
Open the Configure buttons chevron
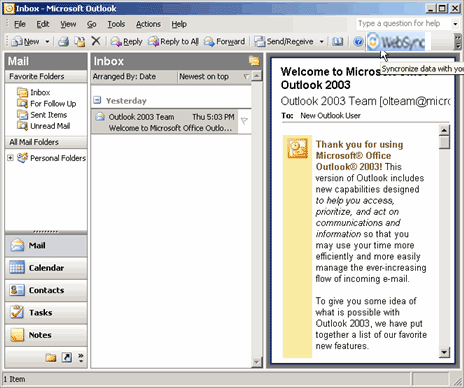81,358
